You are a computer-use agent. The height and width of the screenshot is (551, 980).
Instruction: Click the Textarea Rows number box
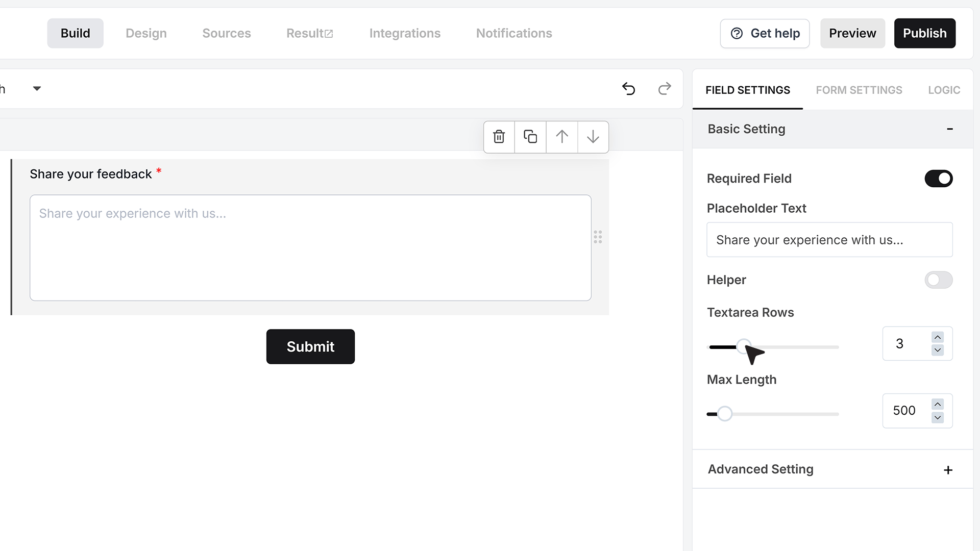pos(917,343)
